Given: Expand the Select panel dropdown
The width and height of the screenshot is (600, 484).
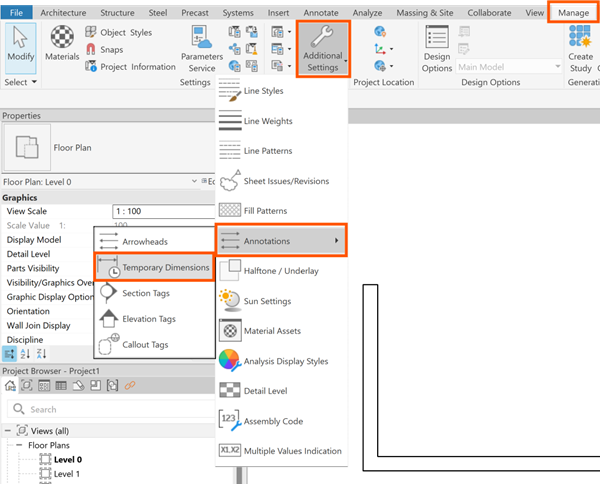Looking at the screenshot, I should 20,82.
